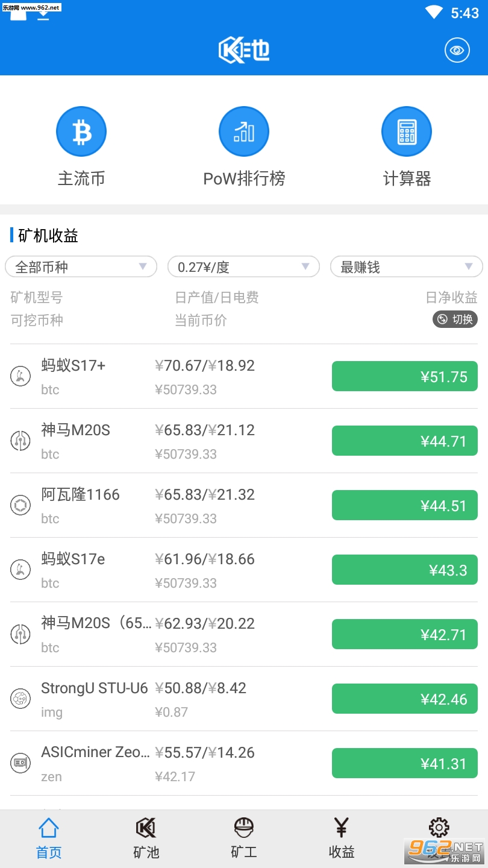488x868 pixels.
Task: Tap the ¥44.71 net income button
Action: 405,441
